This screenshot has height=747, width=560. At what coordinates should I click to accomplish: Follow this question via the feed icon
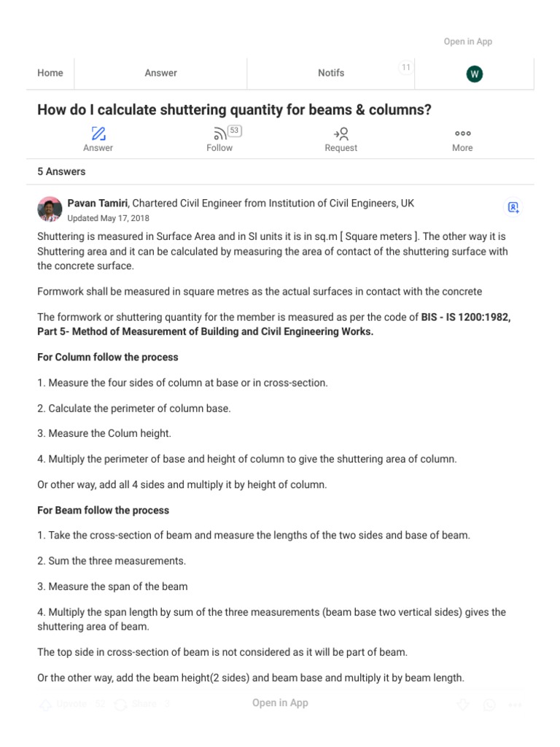click(x=219, y=133)
